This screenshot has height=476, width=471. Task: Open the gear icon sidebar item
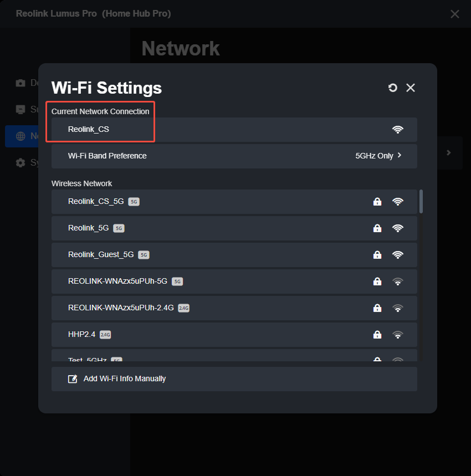tap(21, 163)
